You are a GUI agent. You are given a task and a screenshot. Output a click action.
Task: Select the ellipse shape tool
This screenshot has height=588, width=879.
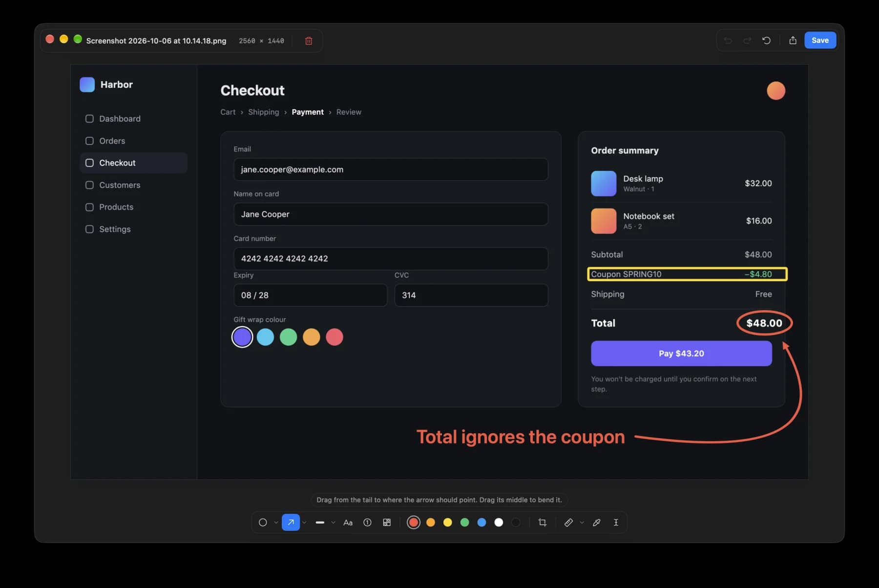263,523
